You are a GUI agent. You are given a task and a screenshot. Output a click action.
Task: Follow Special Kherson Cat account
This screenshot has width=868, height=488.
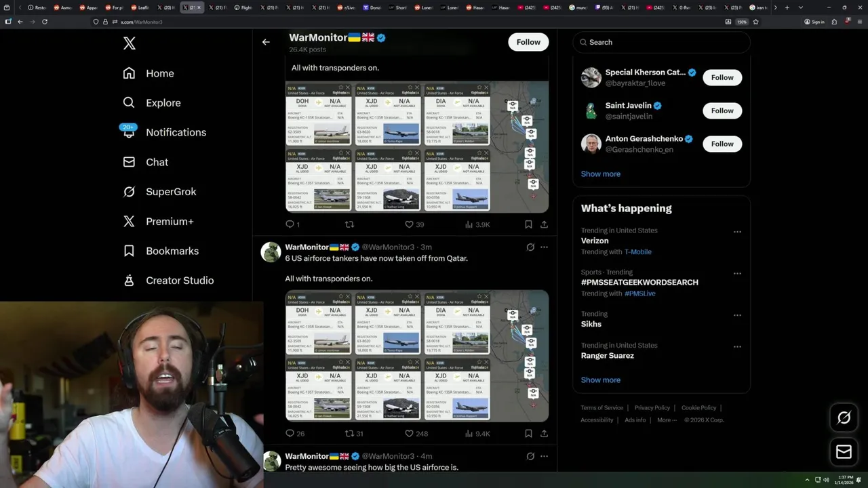point(722,77)
